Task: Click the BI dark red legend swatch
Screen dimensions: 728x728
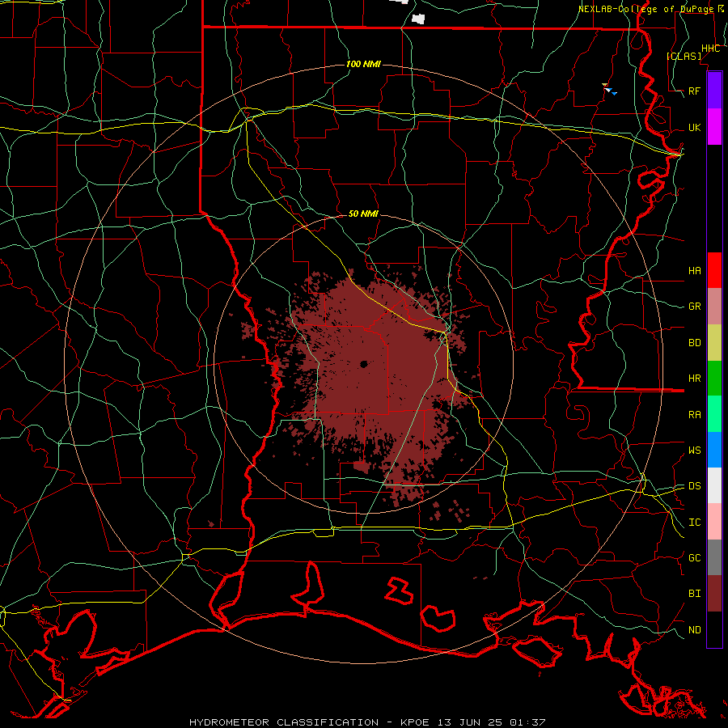Action: [x=714, y=594]
